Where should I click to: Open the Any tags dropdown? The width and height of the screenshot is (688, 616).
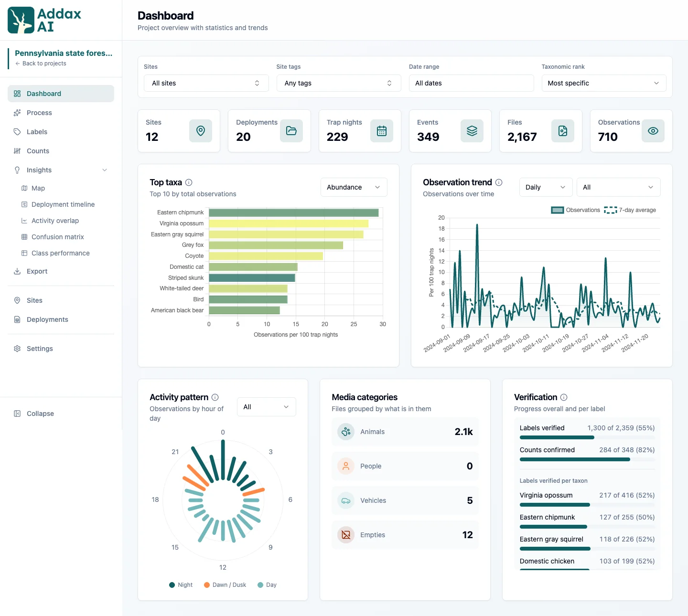coord(339,83)
